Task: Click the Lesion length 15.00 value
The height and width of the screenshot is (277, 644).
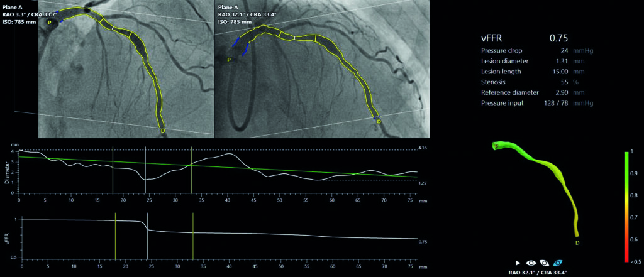Action: pos(558,72)
